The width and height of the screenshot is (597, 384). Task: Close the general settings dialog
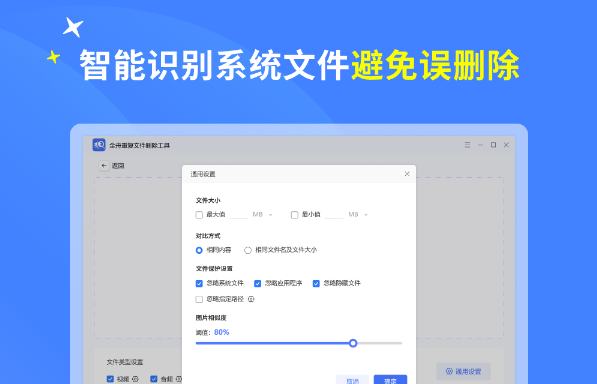(407, 174)
